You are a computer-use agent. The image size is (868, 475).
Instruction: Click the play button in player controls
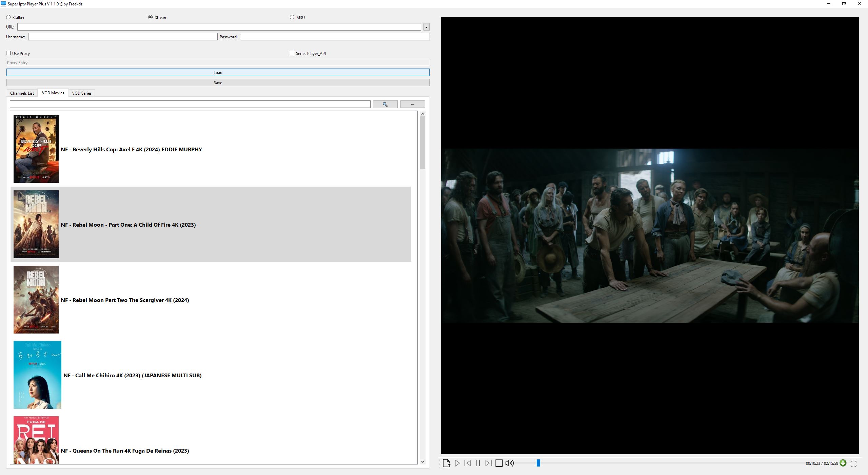tap(457, 463)
